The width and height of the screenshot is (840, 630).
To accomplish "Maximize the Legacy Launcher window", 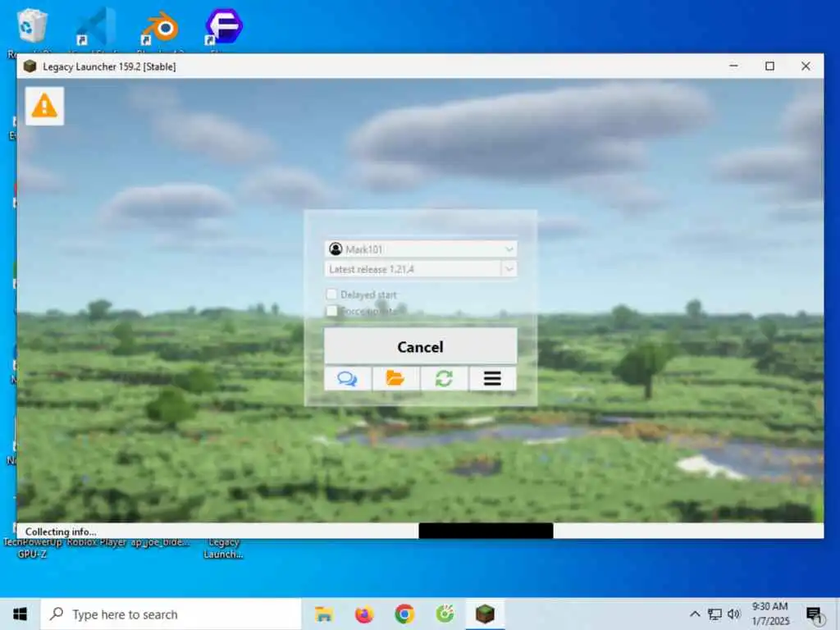I will tap(769, 66).
